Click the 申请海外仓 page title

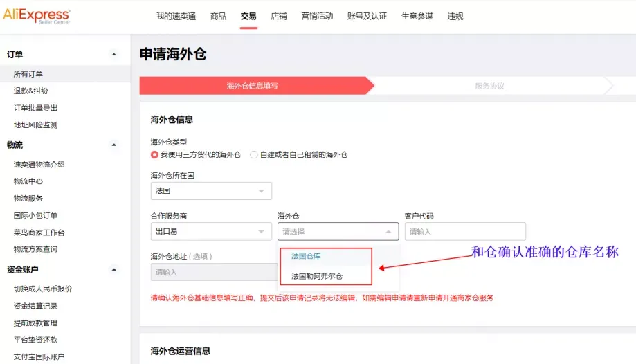click(x=173, y=54)
